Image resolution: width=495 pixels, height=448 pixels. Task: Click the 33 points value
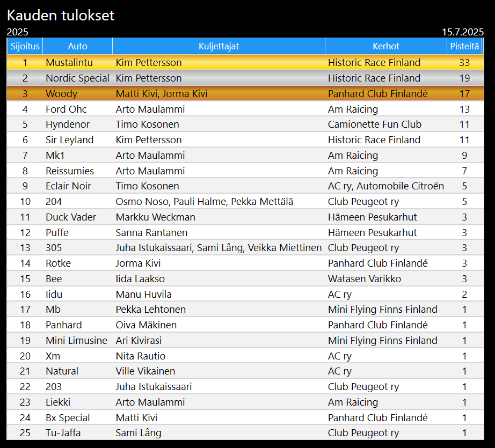coord(464,62)
